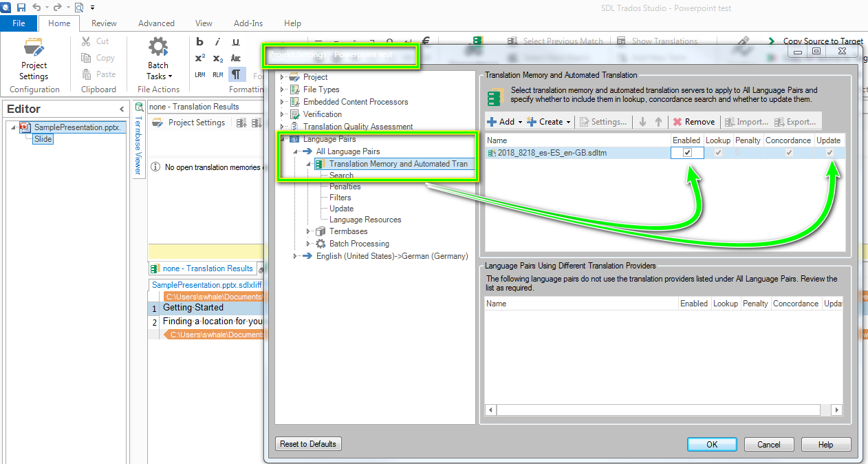The width and height of the screenshot is (868, 464).
Task: Apply bold formatting
Action: coord(200,42)
